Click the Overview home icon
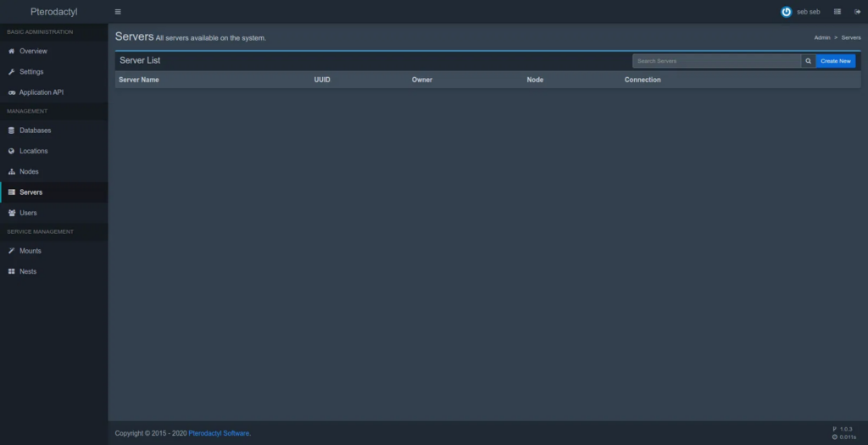This screenshot has height=445, width=868. 11,51
